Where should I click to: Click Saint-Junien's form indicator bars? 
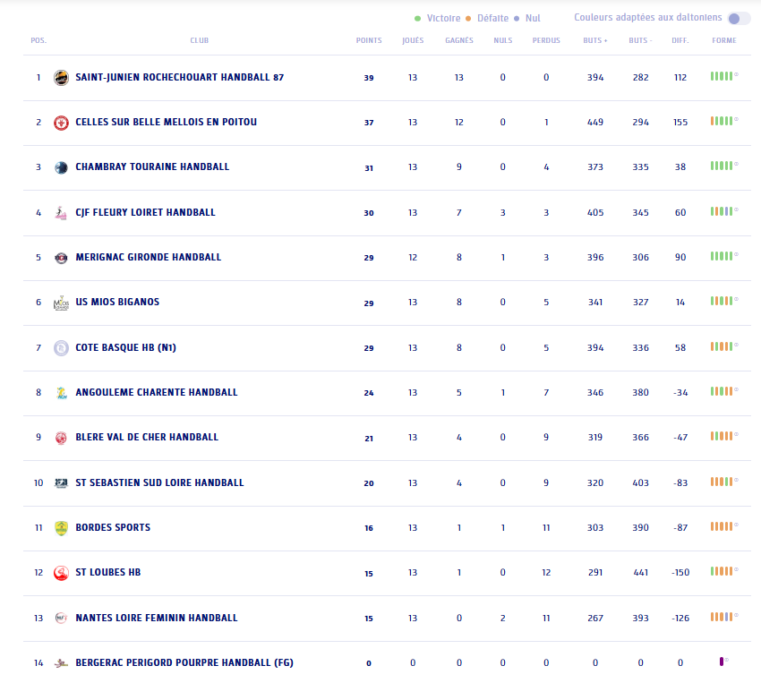pos(723,77)
